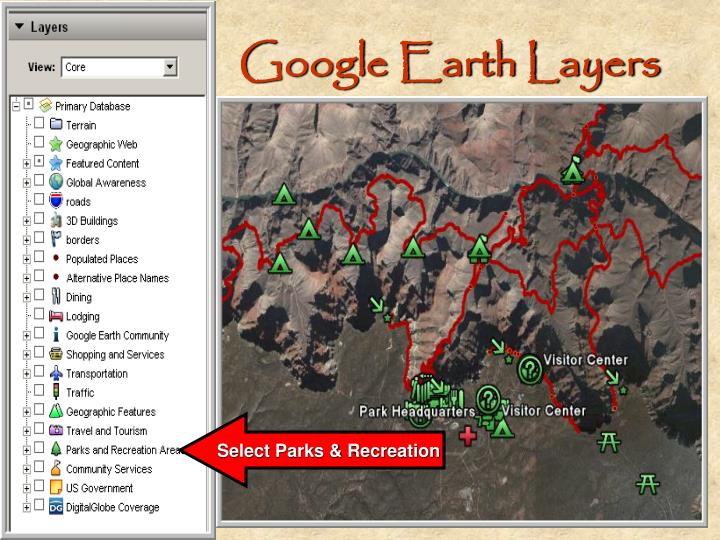Screen dimensions: 720x540
Task: Click the Traffic light icon
Action: point(56,392)
